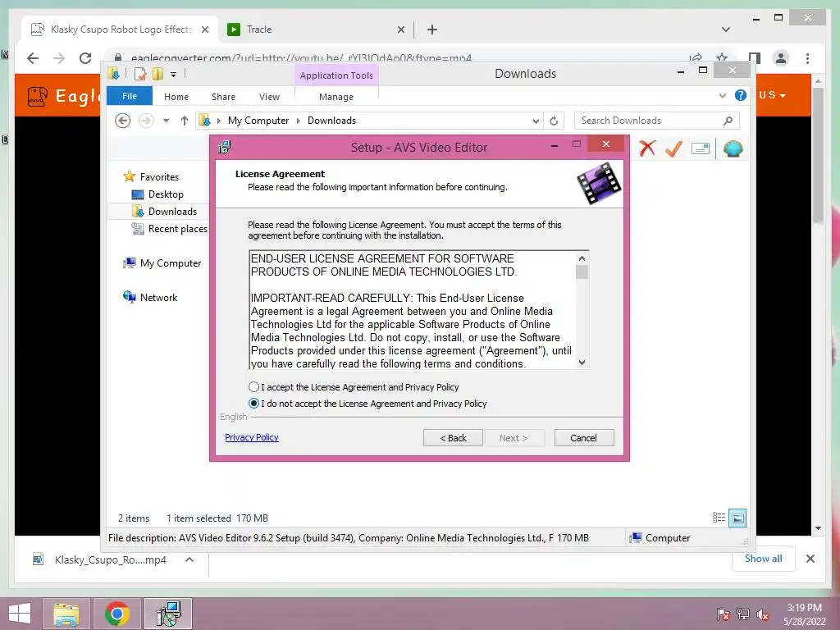840x630 pixels.
Task: Click the Explorer forward navigation arrow
Action: click(146, 121)
